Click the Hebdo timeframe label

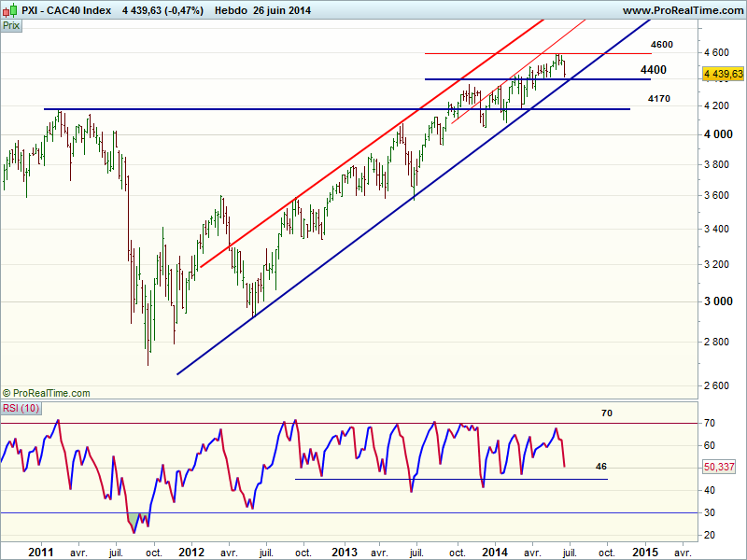(x=231, y=10)
